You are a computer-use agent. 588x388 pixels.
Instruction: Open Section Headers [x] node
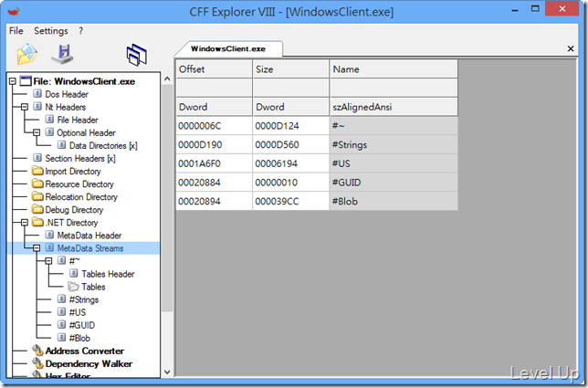click(80, 158)
